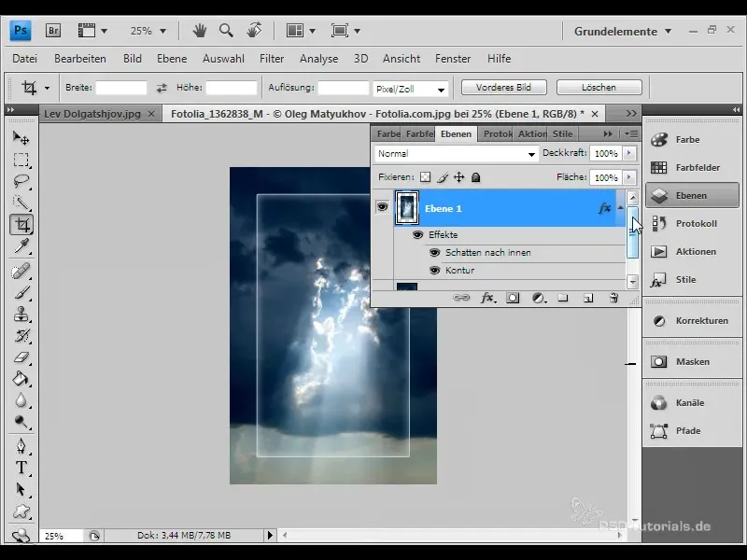
Task: Select the Healing Brush tool
Action: (21, 271)
